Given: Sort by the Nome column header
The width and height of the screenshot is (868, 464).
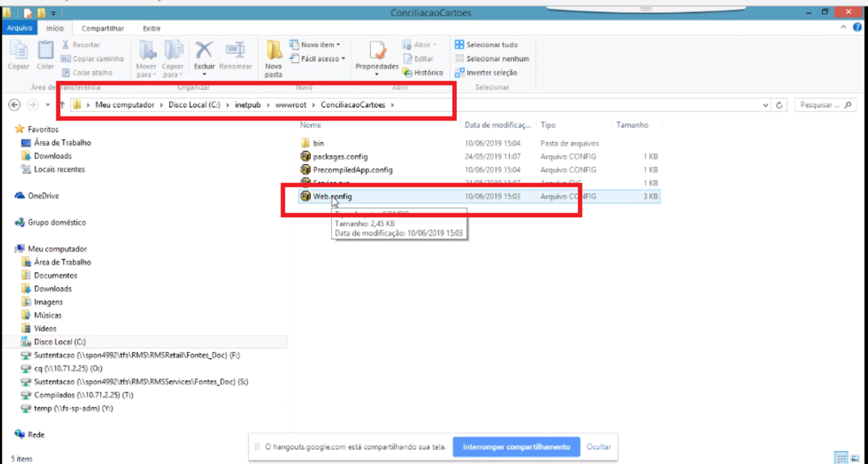Looking at the screenshot, I should point(311,125).
